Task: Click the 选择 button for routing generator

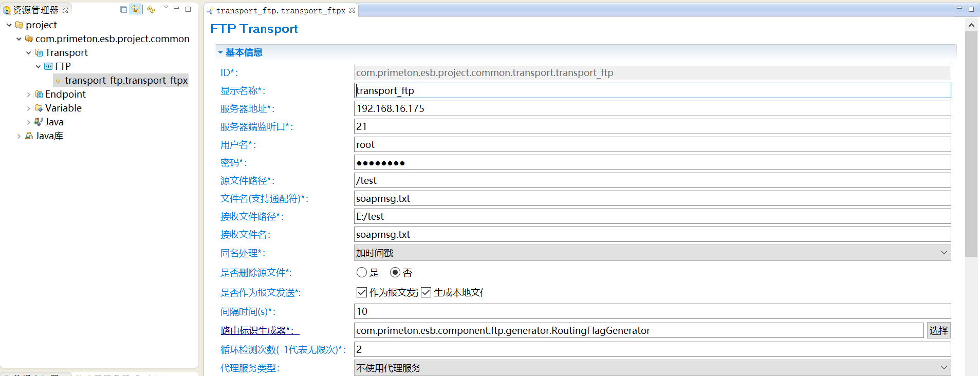Action: click(x=938, y=330)
